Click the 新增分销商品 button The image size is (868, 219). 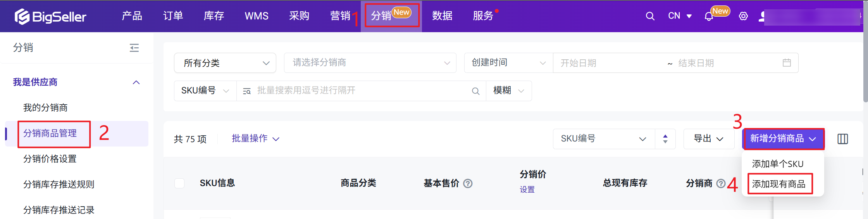click(x=783, y=139)
